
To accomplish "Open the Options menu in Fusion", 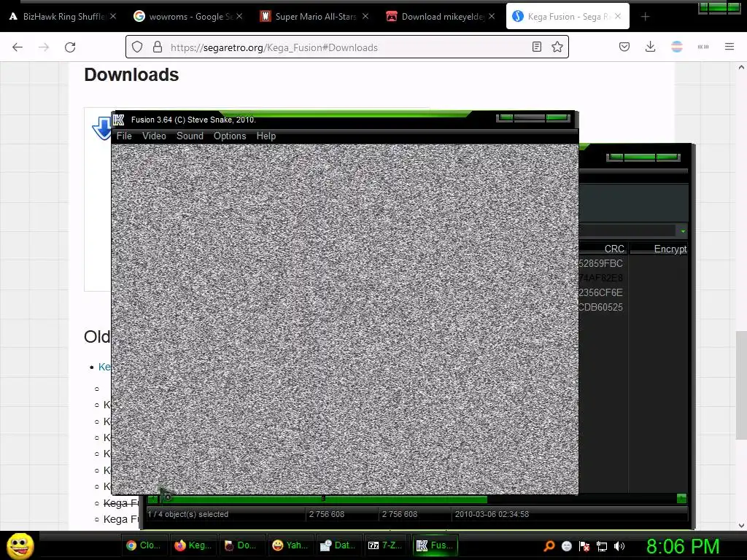I will click(230, 136).
